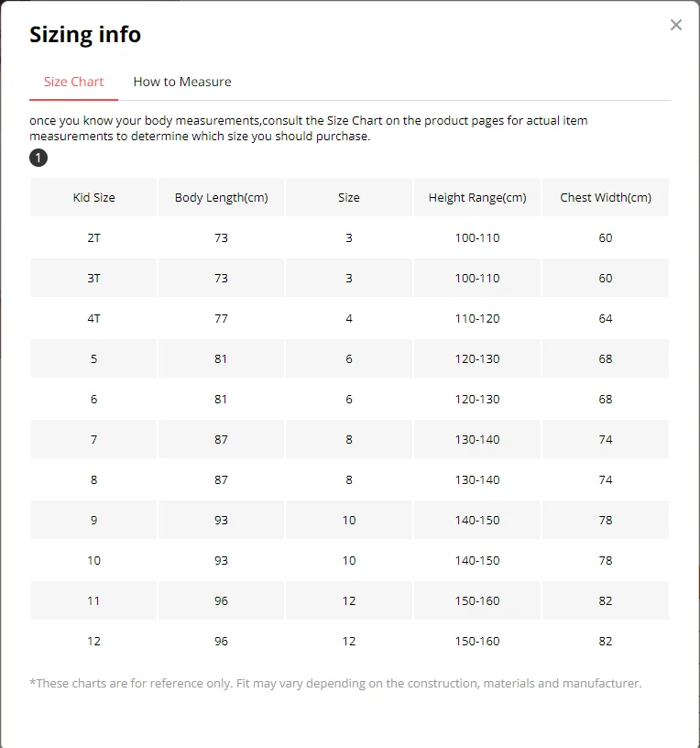Close the Sizing info dialog
The image size is (700, 748).
[676, 25]
